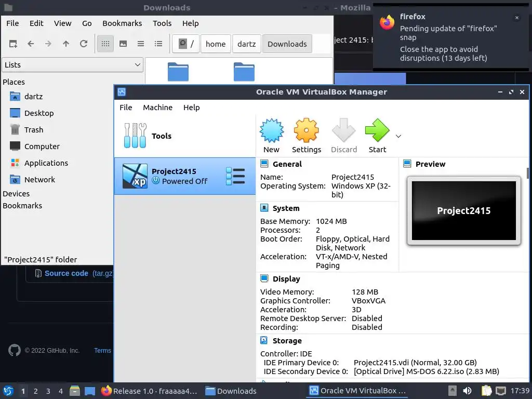Click the Terms link on GitHub page

102,351
